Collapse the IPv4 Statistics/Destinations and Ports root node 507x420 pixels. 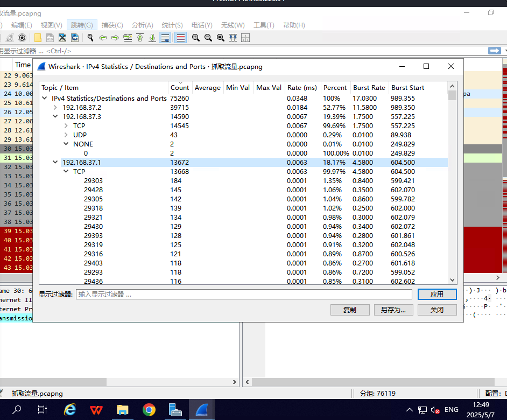pos(45,98)
